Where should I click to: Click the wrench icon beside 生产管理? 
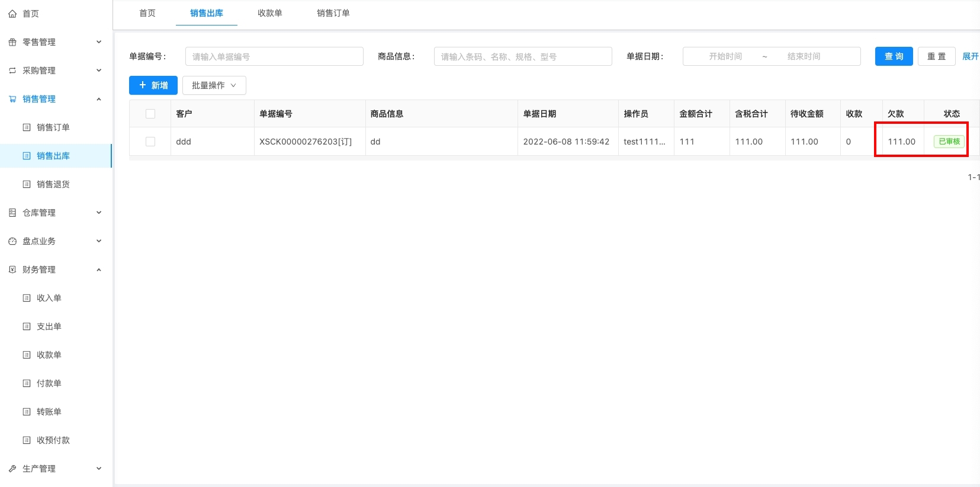point(12,469)
